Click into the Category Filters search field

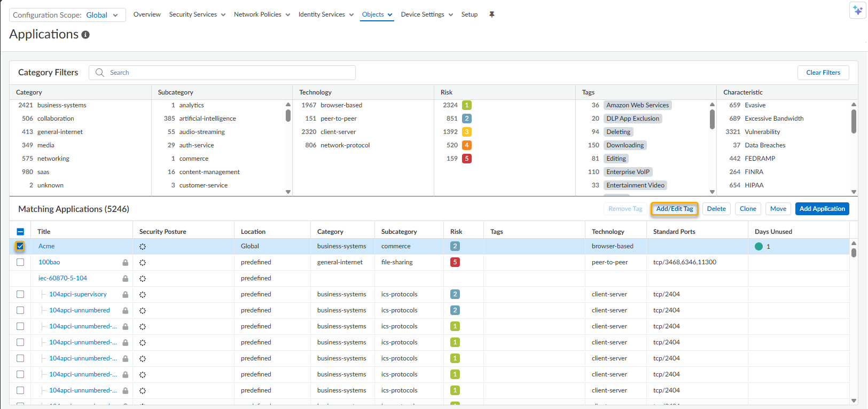coord(230,73)
